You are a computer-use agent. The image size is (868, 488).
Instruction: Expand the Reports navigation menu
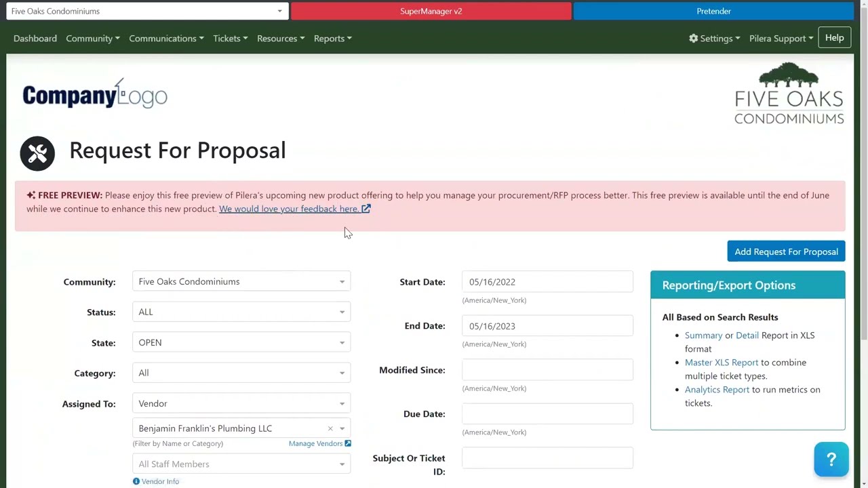[x=332, y=39]
